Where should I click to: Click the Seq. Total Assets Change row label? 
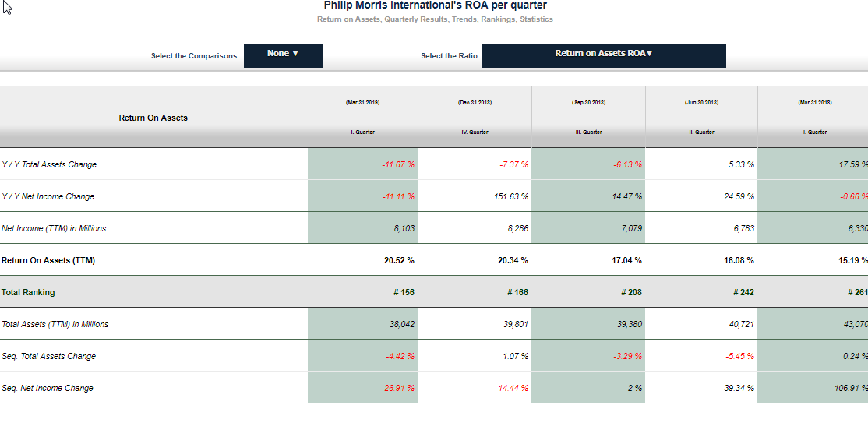point(49,357)
